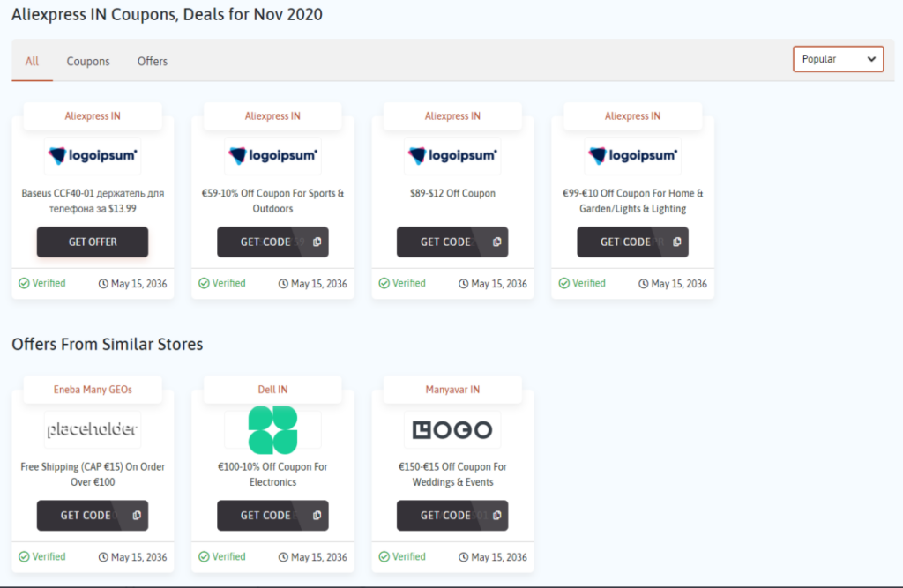Open the Popular sort dropdown
This screenshot has width=903, height=588.
(x=838, y=59)
